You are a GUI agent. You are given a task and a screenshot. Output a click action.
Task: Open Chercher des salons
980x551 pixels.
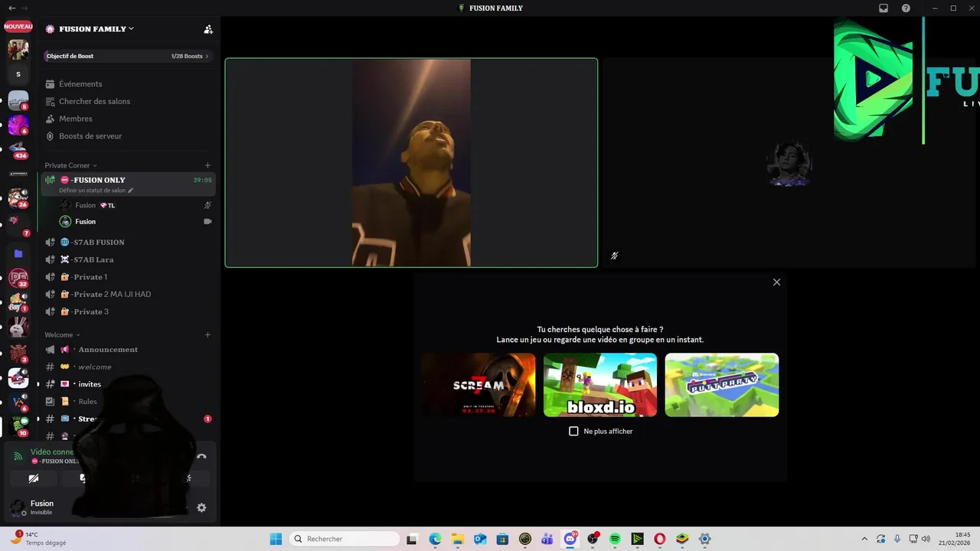click(x=94, y=101)
